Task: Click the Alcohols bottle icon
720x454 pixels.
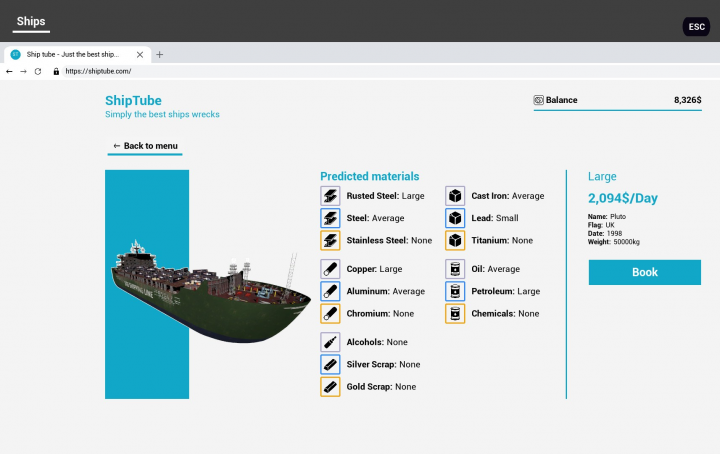Action: [330, 342]
